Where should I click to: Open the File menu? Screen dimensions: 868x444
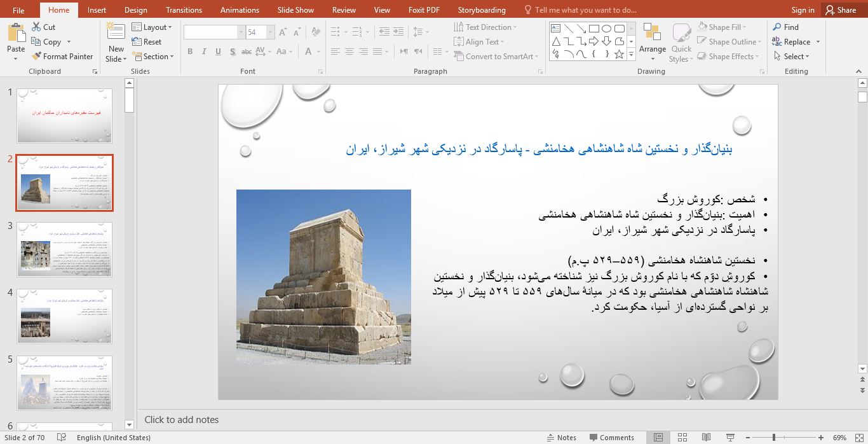tap(18, 10)
